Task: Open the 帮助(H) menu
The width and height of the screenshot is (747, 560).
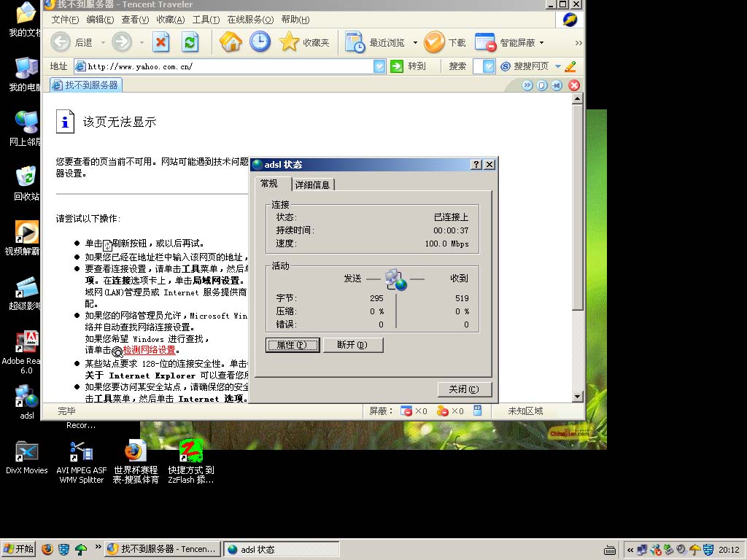Action: 295,20
